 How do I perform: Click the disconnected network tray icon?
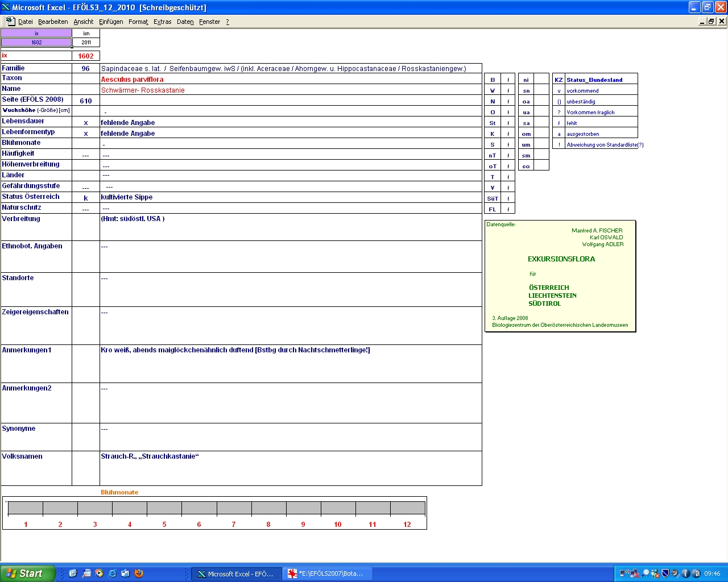click(x=635, y=573)
